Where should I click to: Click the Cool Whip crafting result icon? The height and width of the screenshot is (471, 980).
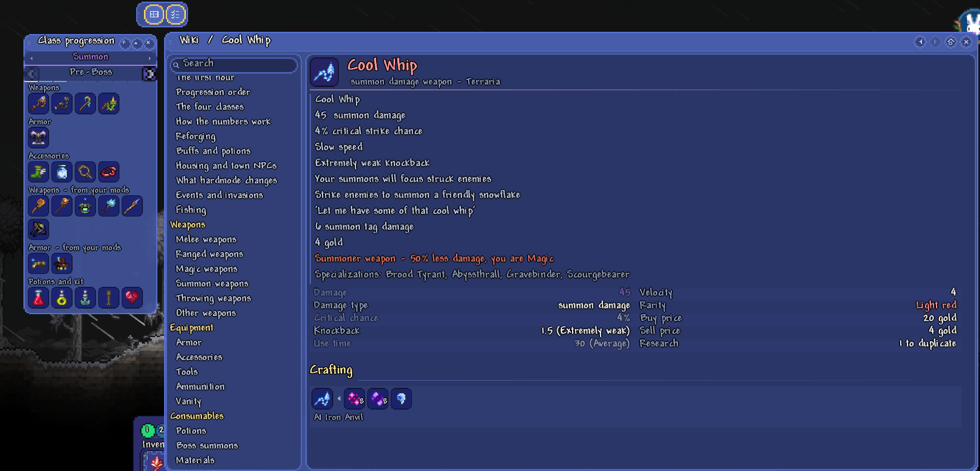[x=322, y=399]
